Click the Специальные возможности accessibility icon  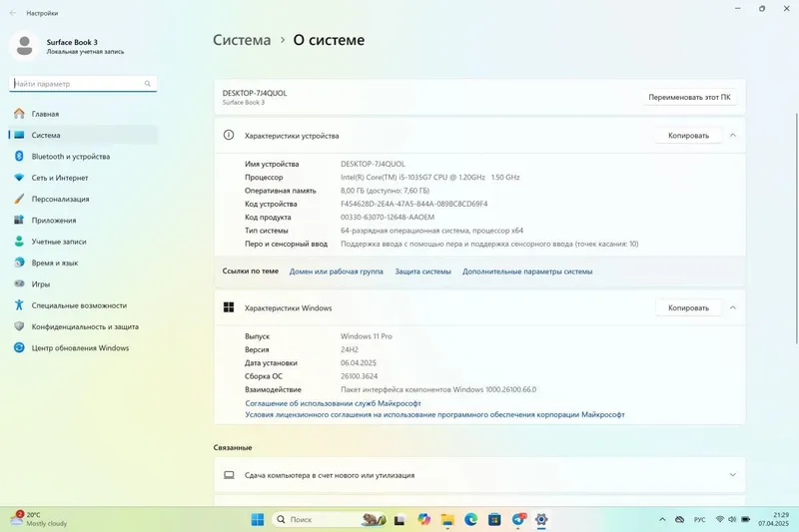coord(19,305)
